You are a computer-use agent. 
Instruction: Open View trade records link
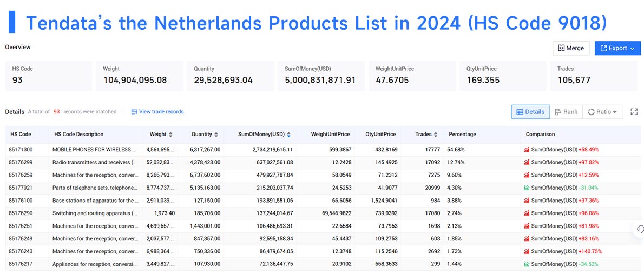[157, 111]
